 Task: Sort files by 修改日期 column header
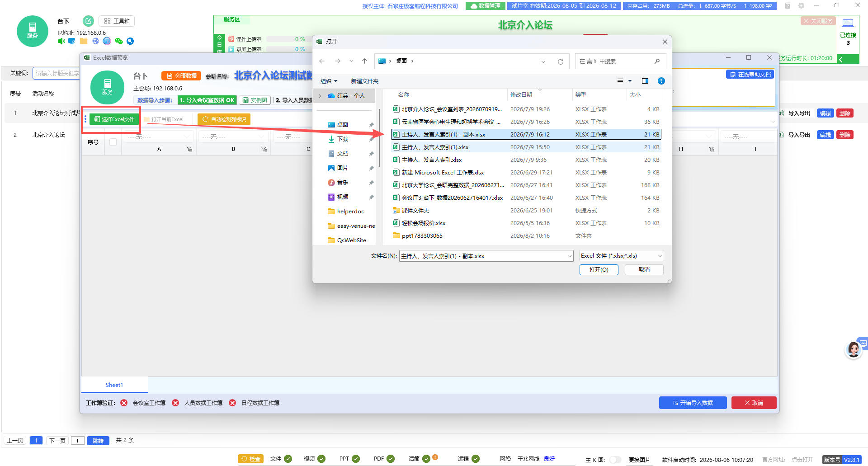tap(521, 95)
